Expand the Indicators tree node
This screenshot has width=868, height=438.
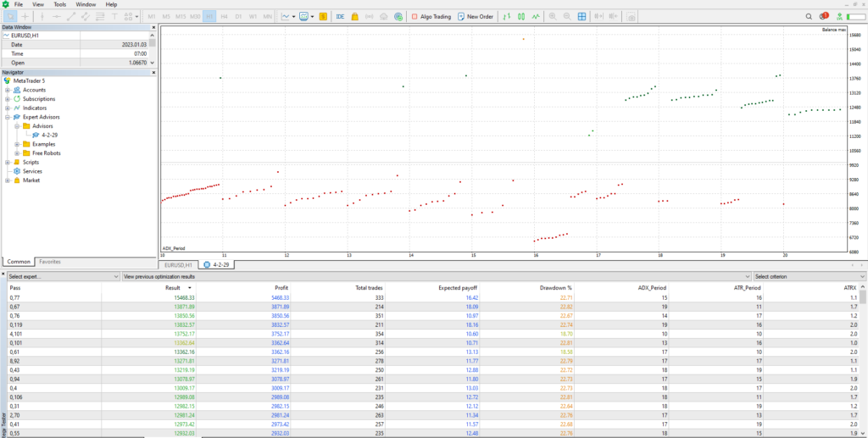tap(8, 108)
